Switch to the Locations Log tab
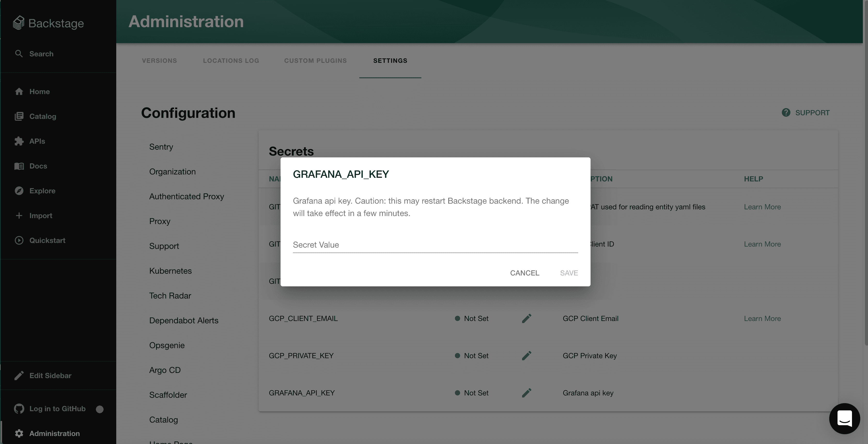Viewport: 868px width, 444px height. pos(231,61)
